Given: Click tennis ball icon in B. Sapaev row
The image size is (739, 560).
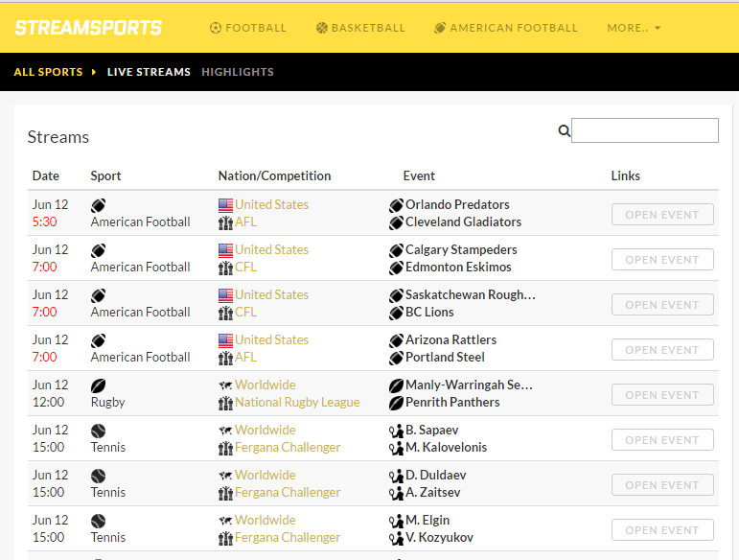Looking at the screenshot, I should [98, 431].
